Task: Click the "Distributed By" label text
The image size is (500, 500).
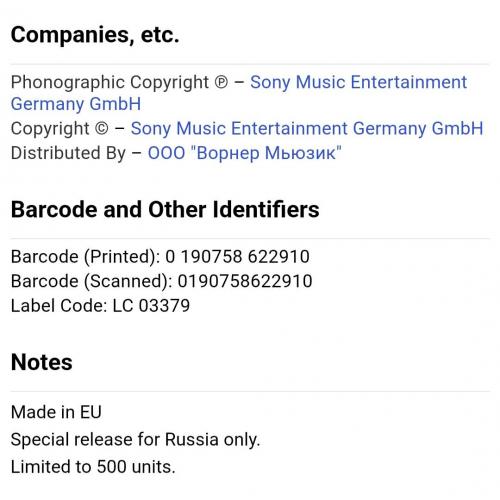Action: tap(68, 153)
